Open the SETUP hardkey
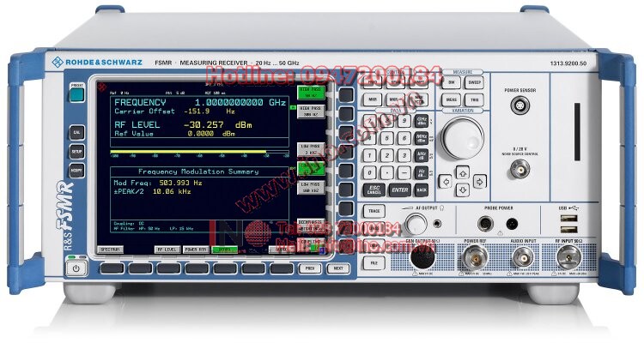644x343 pixels. [x=76, y=152]
